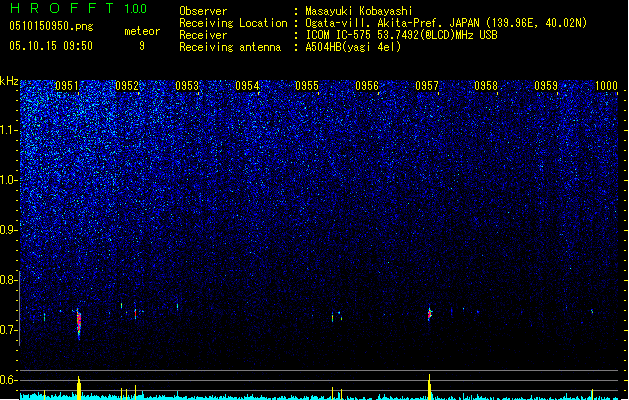629x400 pixels.
Task: Click the HROFFT 1.0.0 title text
Action: point(79,8)
